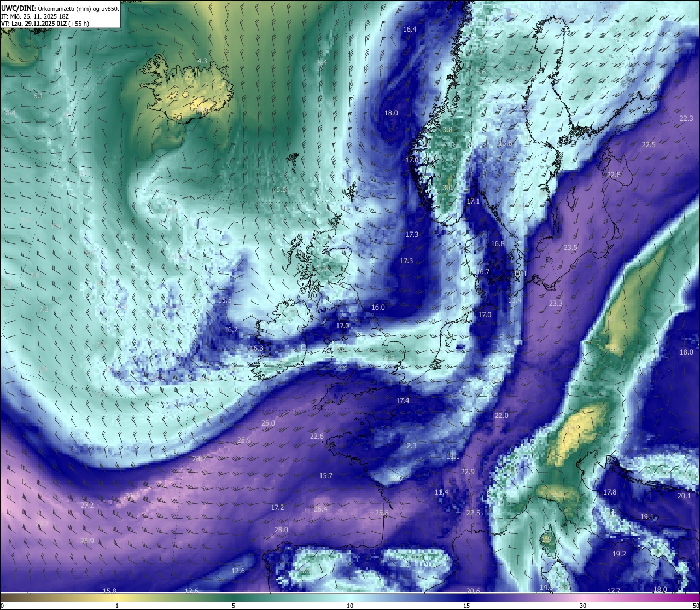Click the 'VT: Lau. 29.11.2025 01Z (+55 h)' line
700x610 pixels.
coord(45,24)
